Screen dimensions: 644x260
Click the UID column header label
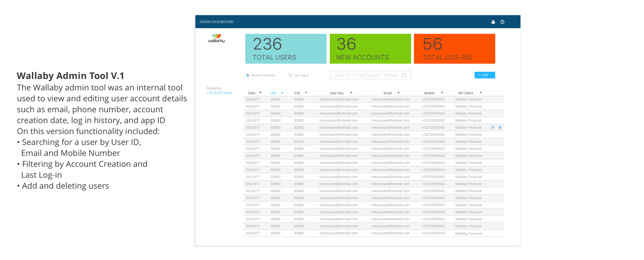point(273,93)
